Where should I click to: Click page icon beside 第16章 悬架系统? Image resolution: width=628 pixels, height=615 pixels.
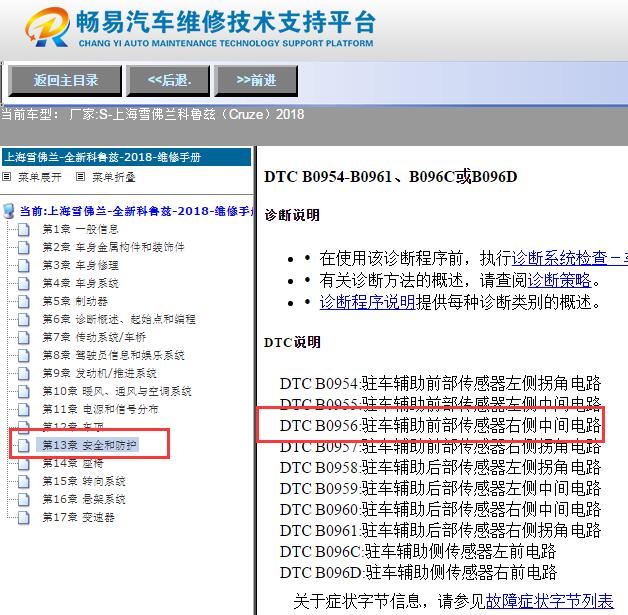click(x=24, y=500)
